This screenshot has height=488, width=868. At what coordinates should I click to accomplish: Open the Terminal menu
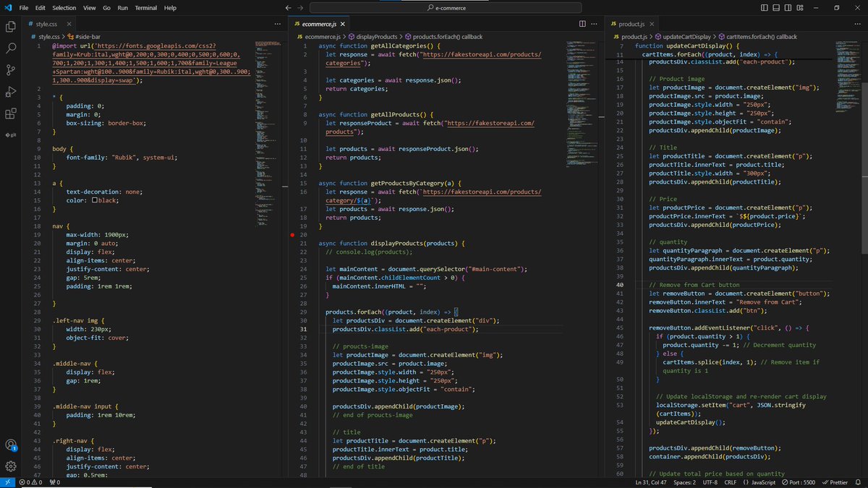(x=146, y=8)
